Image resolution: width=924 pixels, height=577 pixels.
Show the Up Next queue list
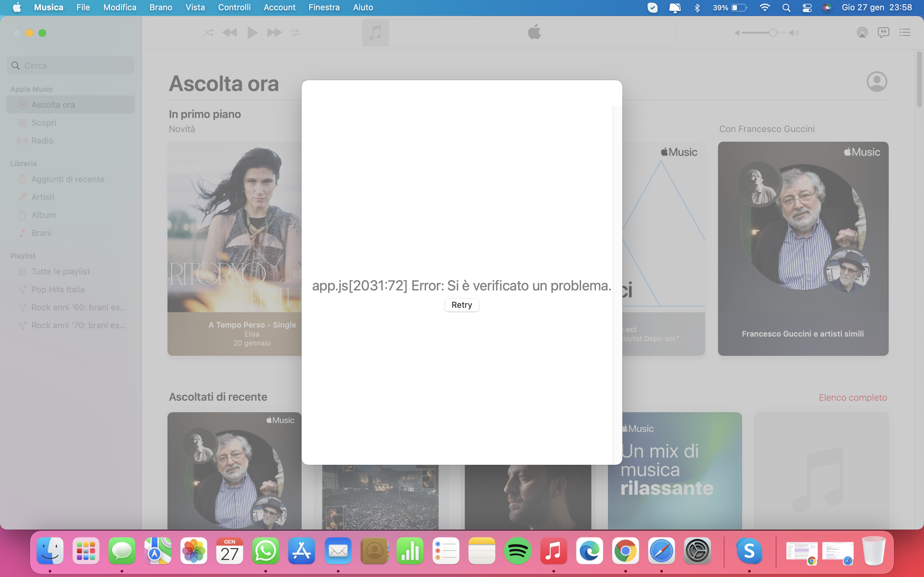[x=904, y=33]
